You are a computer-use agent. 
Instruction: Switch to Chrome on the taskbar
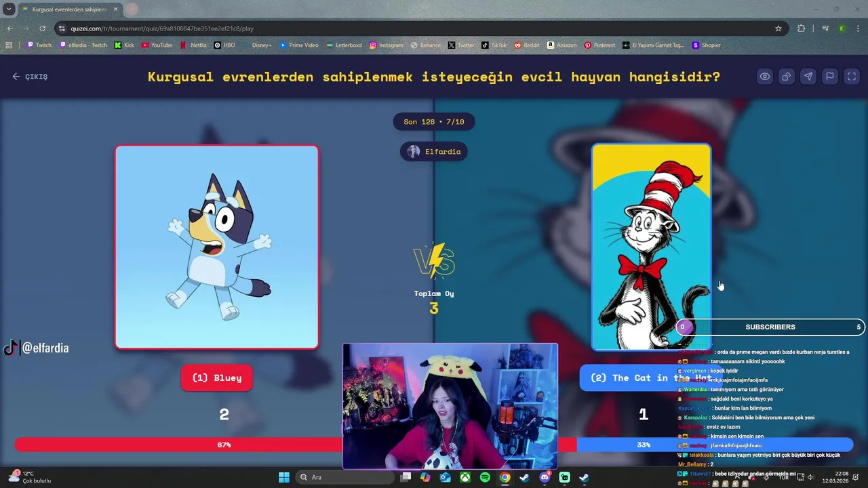[505, 477]
